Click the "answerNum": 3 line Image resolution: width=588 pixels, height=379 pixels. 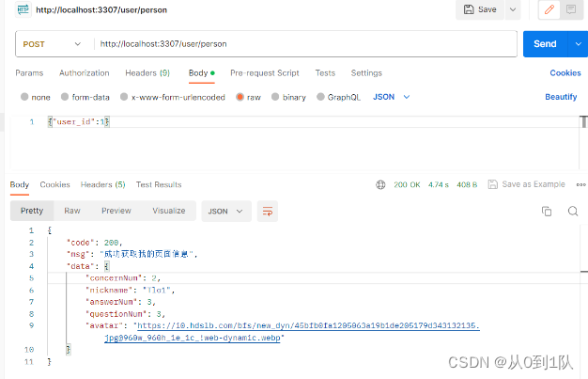tap(120, 302)
